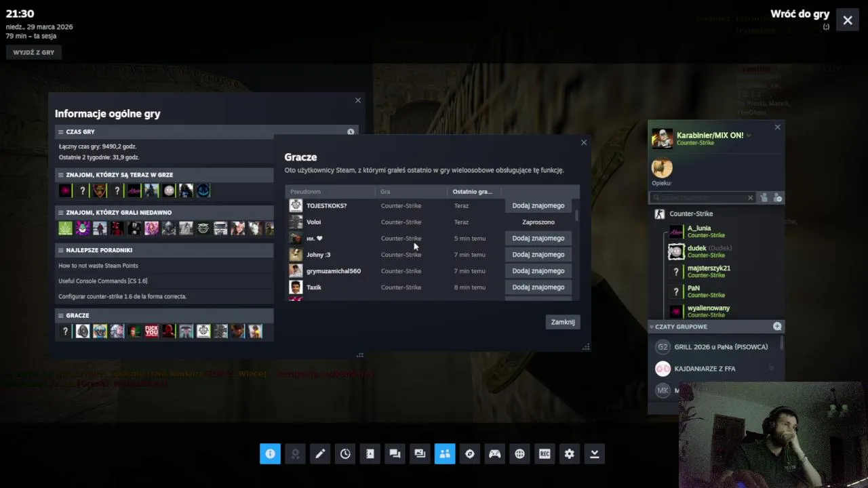Collapse the CZATY GRUPOWE section
Image resolution: width=868 pixels, height=488 pixels.
tap(652, 327)
